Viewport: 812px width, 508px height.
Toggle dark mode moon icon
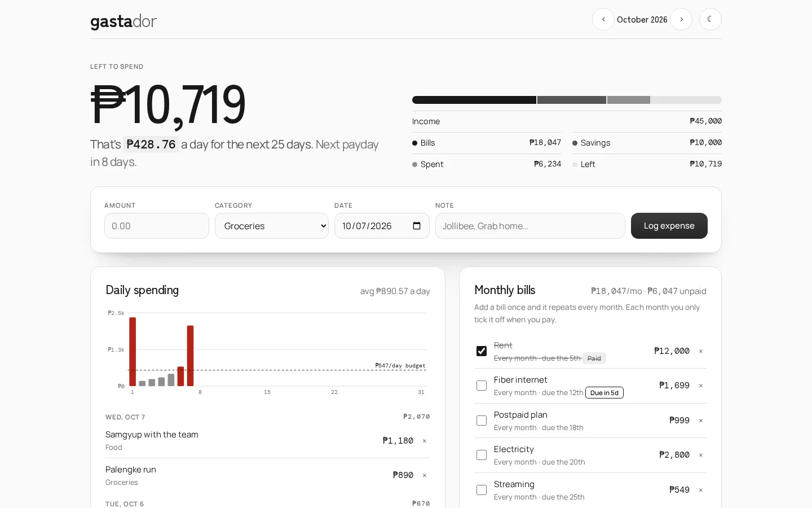tap(710, 19)
